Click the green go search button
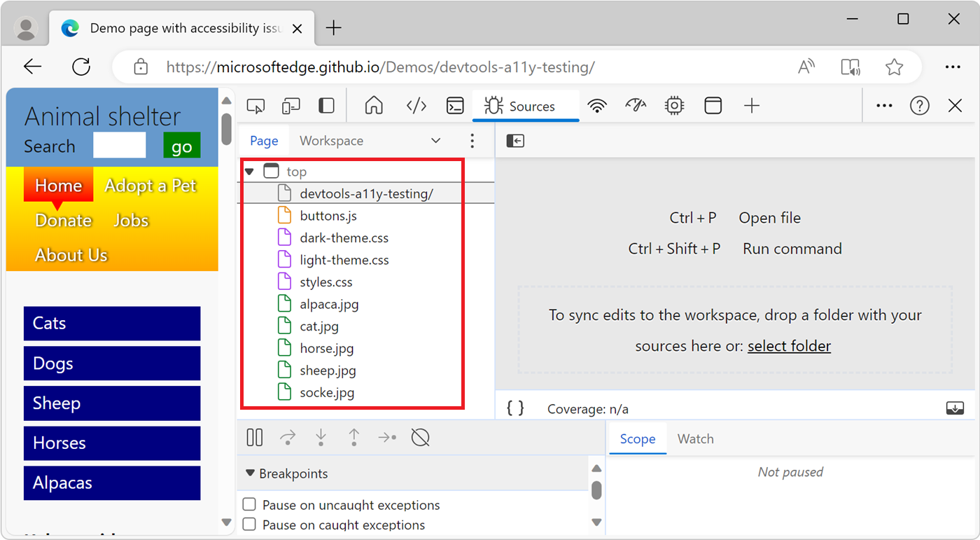This screenshot has height=540, width=980. 181,146
